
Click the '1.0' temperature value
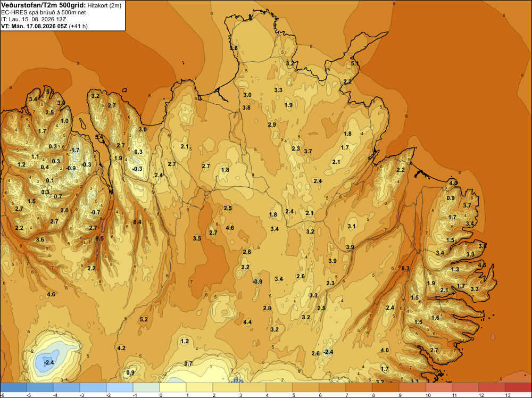click(64, 121)
